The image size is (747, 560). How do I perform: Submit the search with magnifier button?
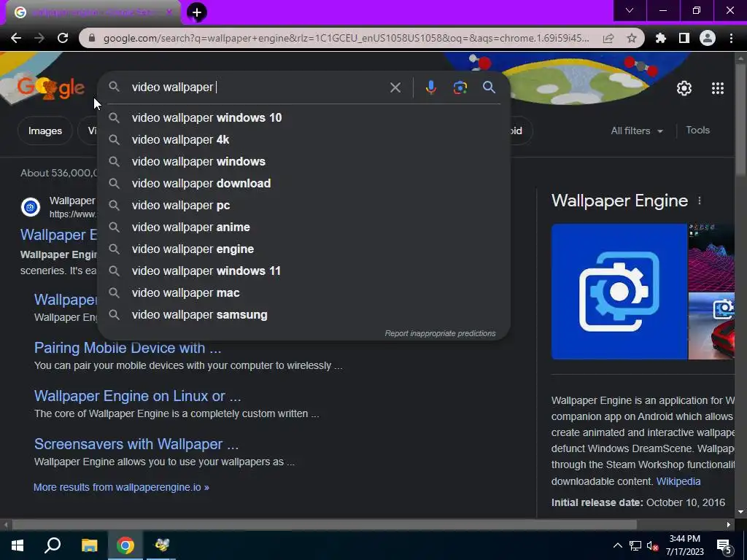coord(489,87)
